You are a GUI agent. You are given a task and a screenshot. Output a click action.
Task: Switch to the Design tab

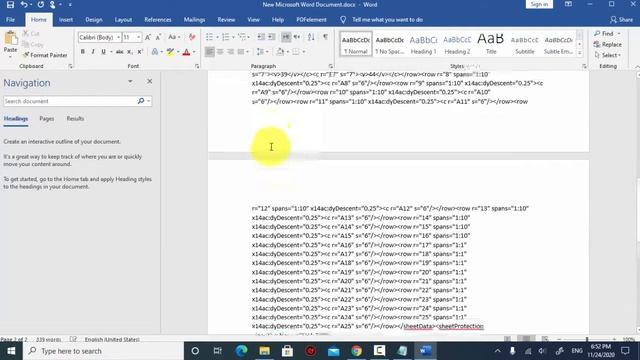click(x=93, y=20)
